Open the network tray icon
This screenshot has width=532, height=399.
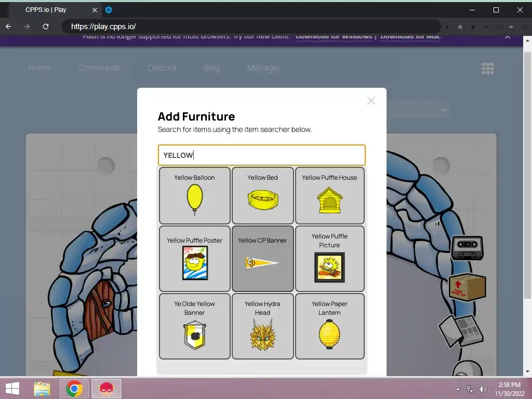(471, 389)
